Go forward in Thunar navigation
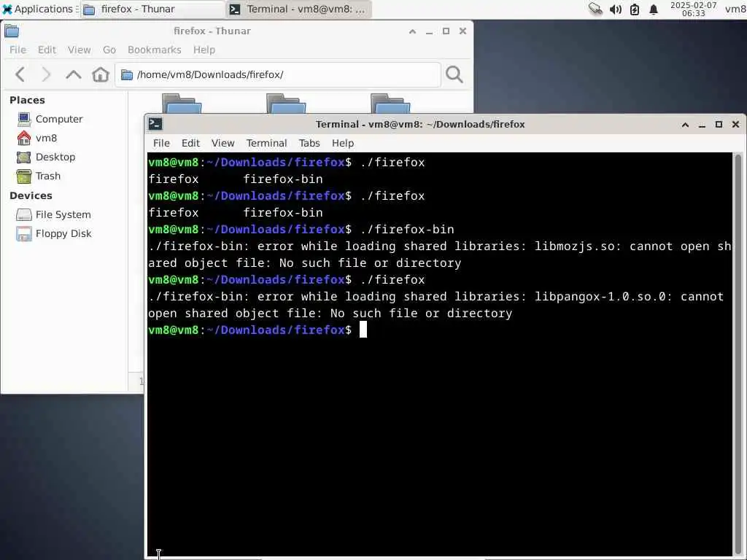Image resolution: width=747 pixels, height=560 pixels. pos(46,74)
